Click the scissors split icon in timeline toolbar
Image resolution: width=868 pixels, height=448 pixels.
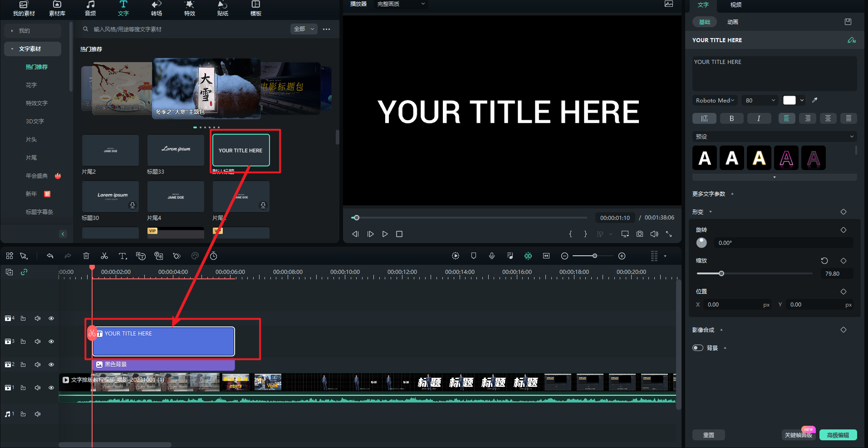click(104, 256)
